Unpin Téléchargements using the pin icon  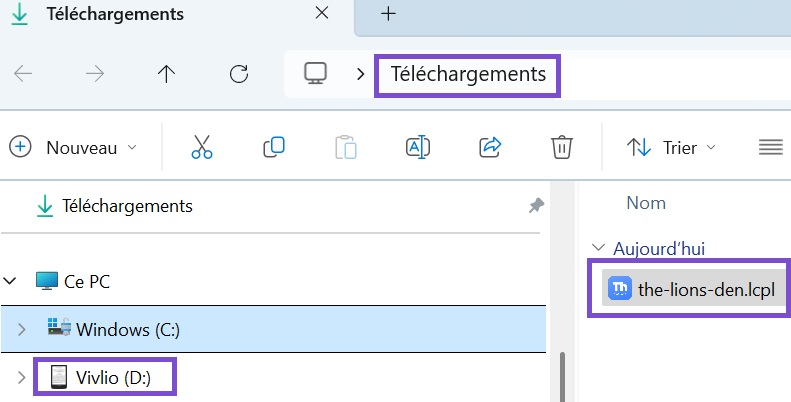(x=536, y=206)
